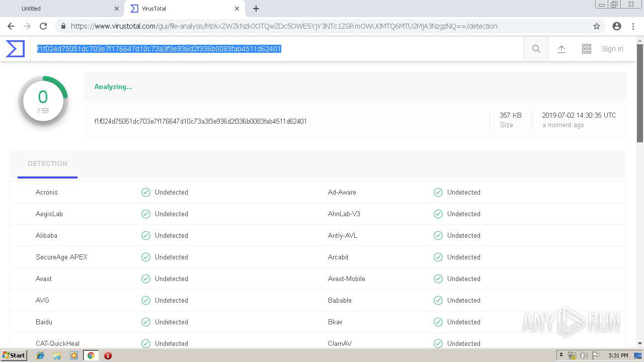Click Acronis undetected check icon

coord(146,192)
